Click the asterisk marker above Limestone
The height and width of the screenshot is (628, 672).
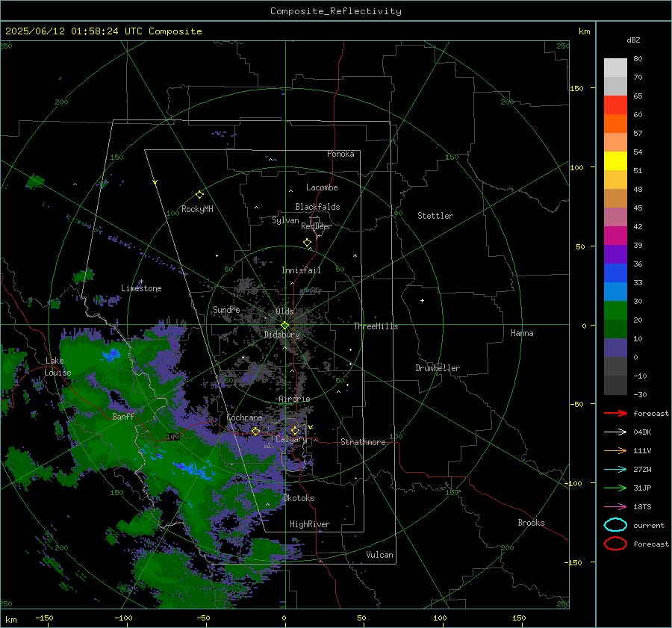141,282
